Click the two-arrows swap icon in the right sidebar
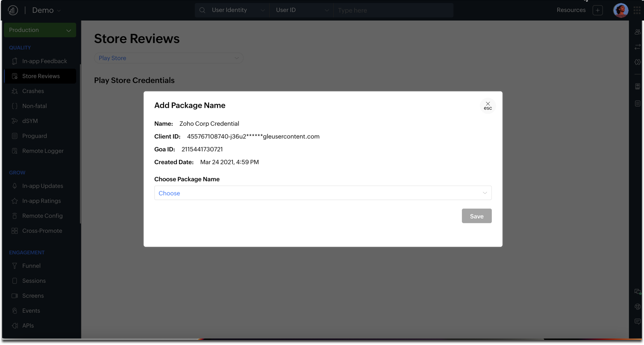 (x=638, y=47)
